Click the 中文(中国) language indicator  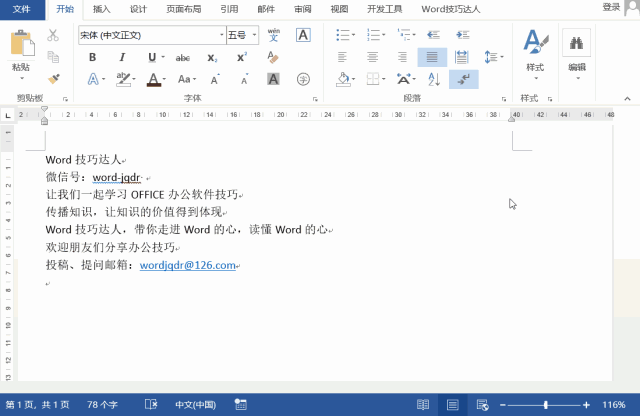(x=196, y=405)
